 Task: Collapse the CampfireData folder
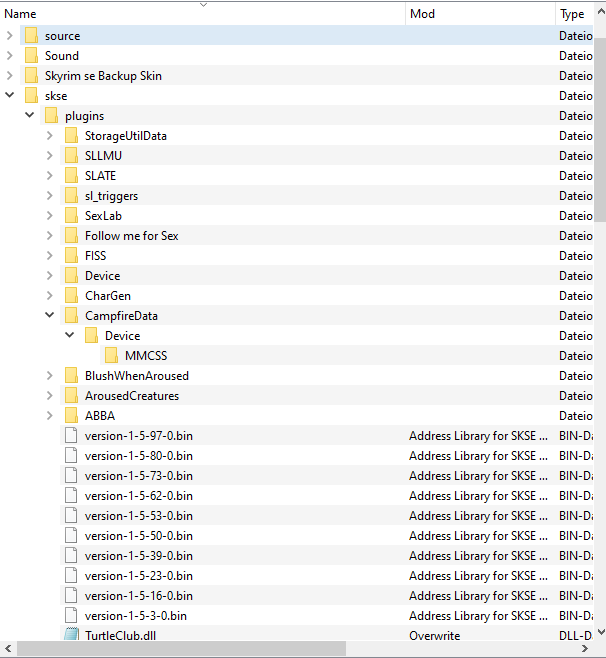coord(50,315)
